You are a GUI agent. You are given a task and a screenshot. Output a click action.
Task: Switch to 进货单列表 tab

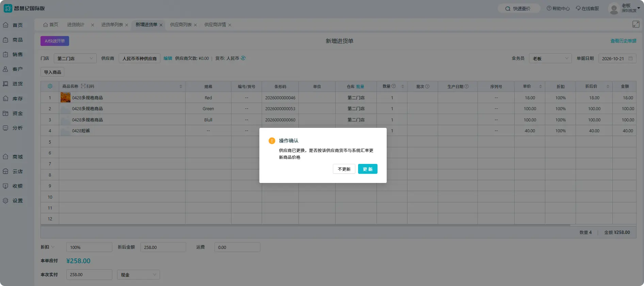112,24
